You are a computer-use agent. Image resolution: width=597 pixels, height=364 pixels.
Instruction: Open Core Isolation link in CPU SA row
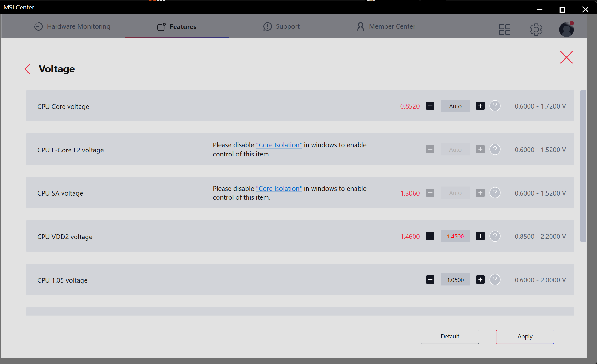point(279,189)
